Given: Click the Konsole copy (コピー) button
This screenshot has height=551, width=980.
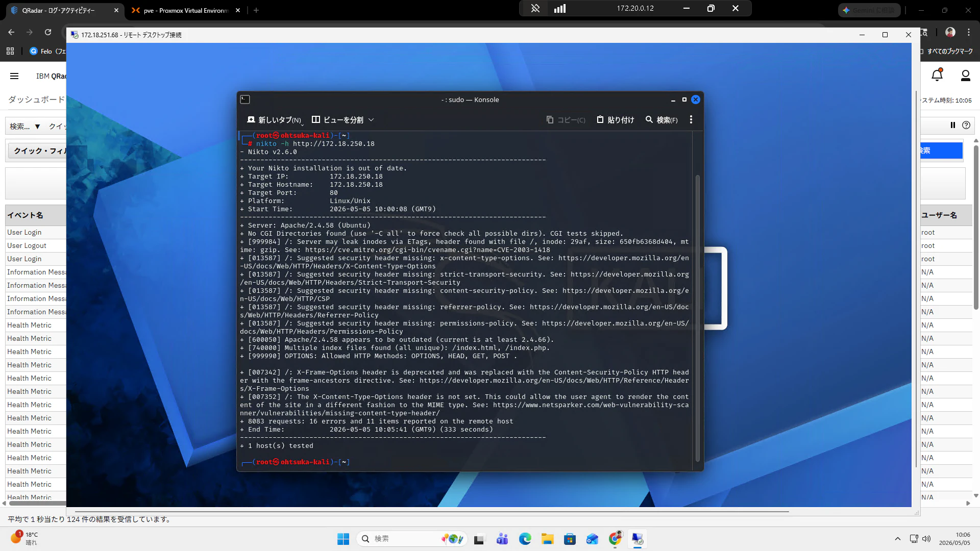Looking at the screenshot, I should (566, 119).
